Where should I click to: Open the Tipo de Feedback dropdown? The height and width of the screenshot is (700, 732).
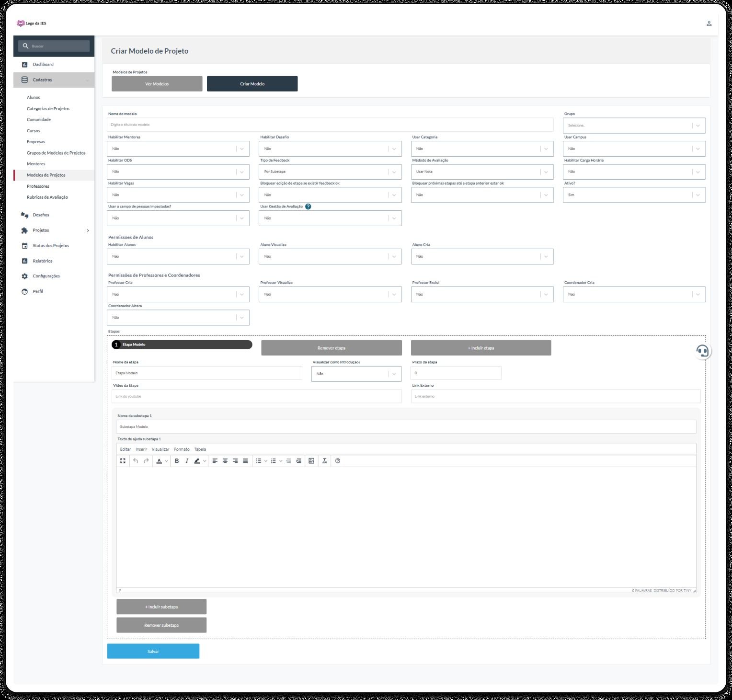pos(330,172)
